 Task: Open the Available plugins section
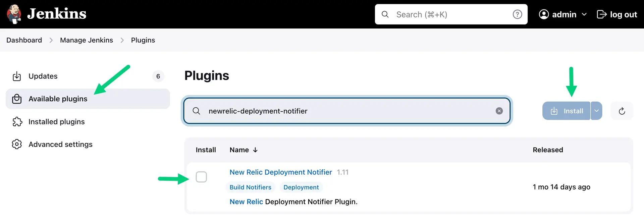(58, 99)
